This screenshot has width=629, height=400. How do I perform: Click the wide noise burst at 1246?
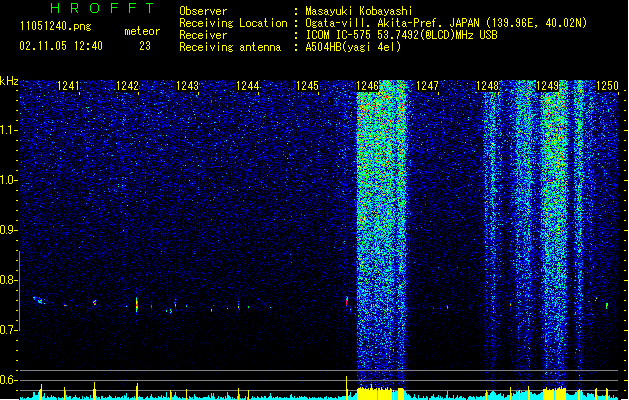click(x=381, y=233)
